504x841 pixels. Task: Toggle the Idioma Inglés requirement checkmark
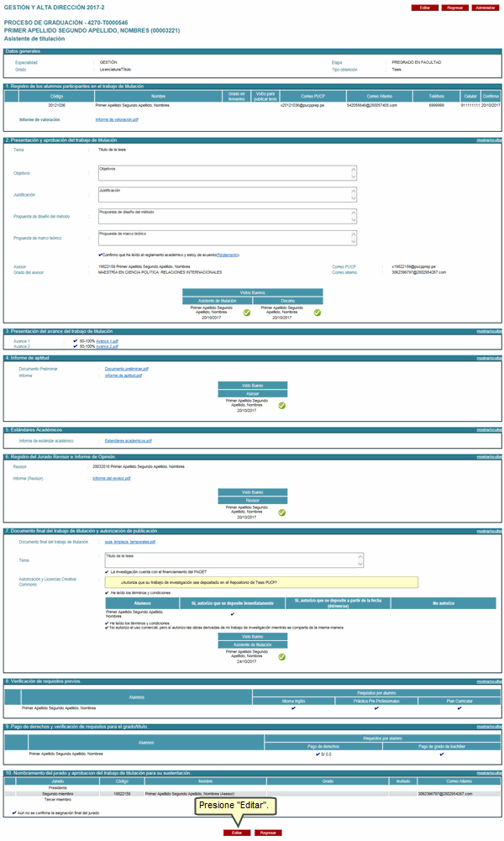point(293,708)
